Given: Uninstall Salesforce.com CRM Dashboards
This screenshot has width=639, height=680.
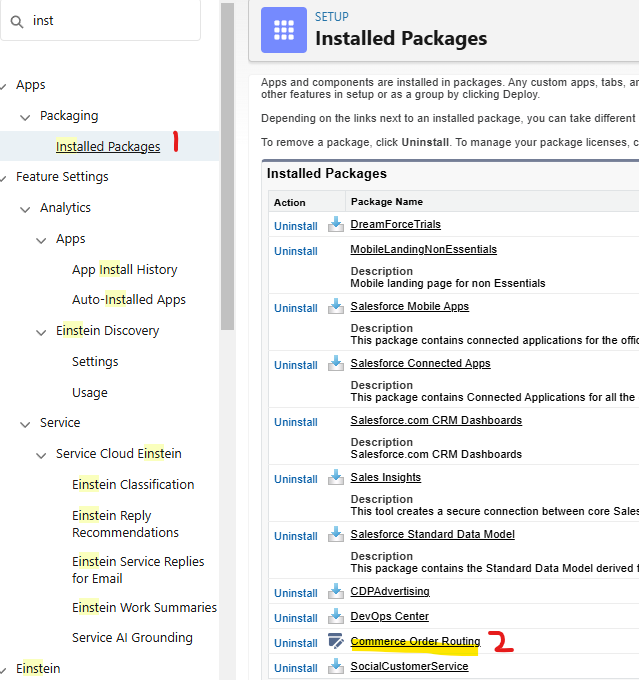Looking at the screenshot, I should pos(296,422).
